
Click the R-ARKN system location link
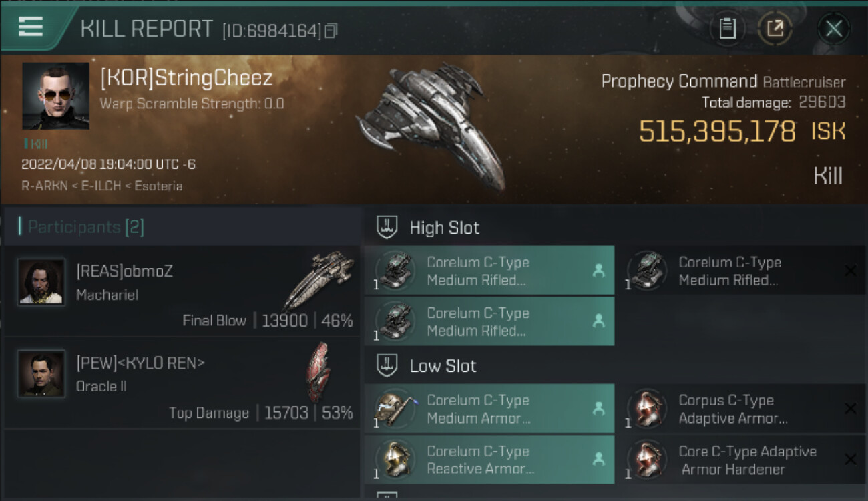pyautogui.click(x=44, y=186)
